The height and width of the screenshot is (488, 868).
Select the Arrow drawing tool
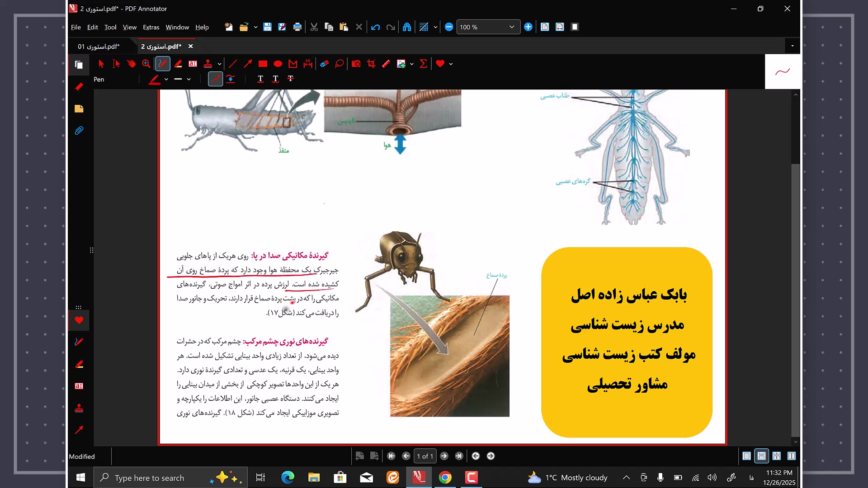248,64
